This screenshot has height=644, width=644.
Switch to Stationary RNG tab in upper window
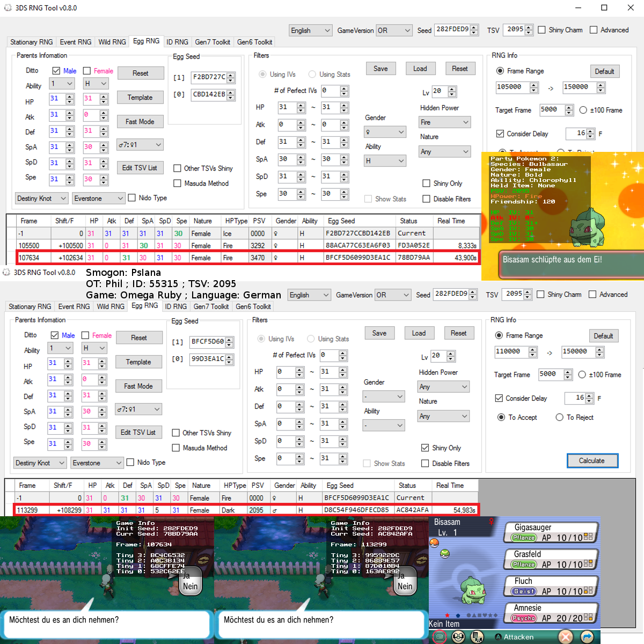coord(32,42)
